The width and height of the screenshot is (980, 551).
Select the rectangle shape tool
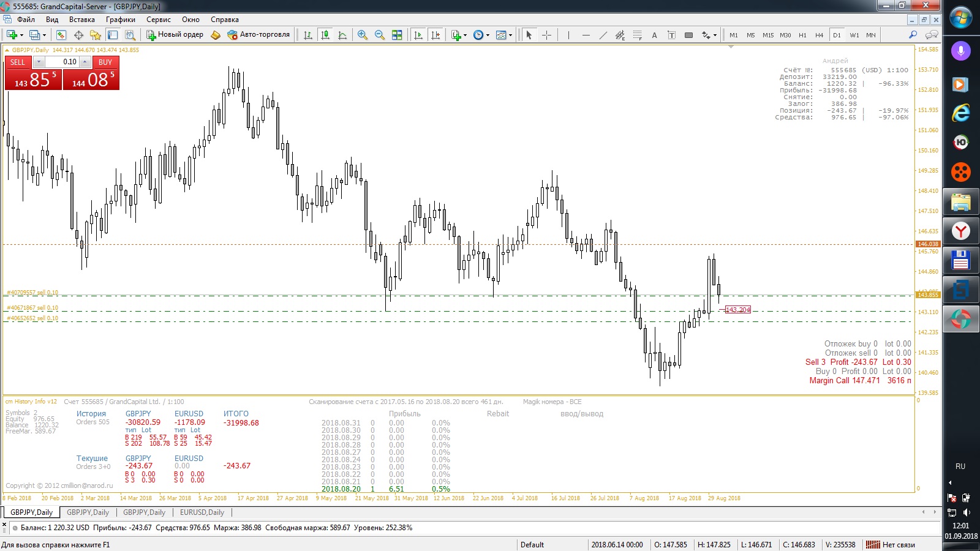(x=688, y=35)
